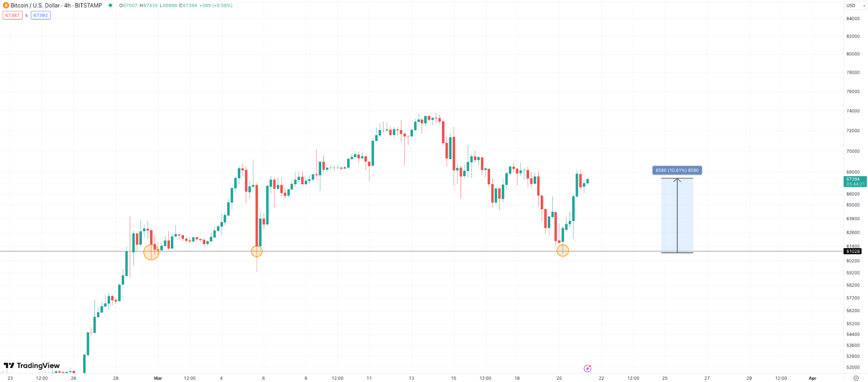Click the Bitcoin / U.S. Dollar title
The height and width of the screenshot is (382, 868).
56,5
